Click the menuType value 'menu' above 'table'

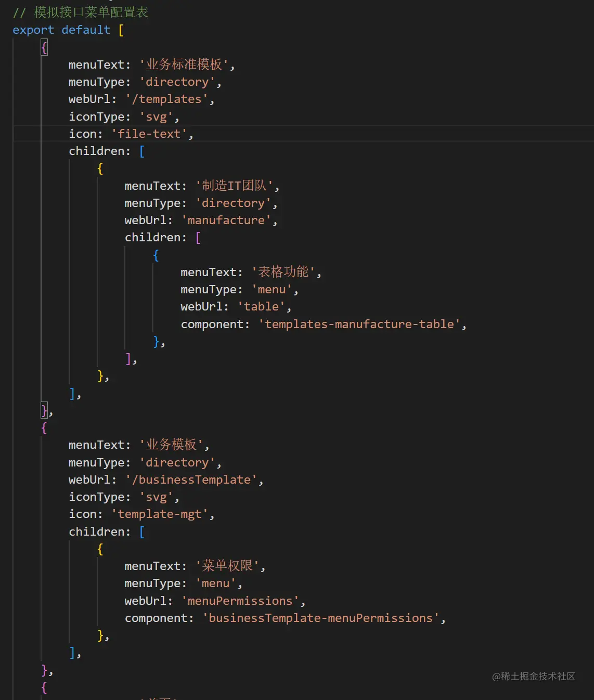pos(272,289)
